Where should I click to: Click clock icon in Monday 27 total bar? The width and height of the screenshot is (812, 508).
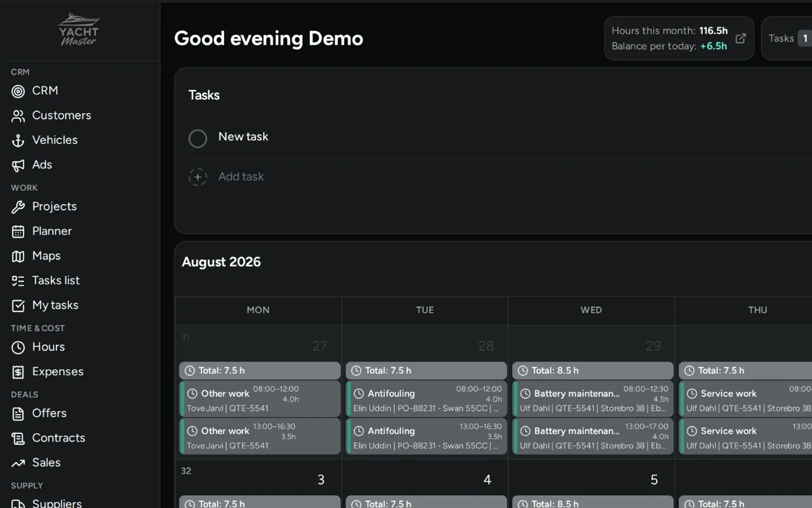tap(190, 370)
